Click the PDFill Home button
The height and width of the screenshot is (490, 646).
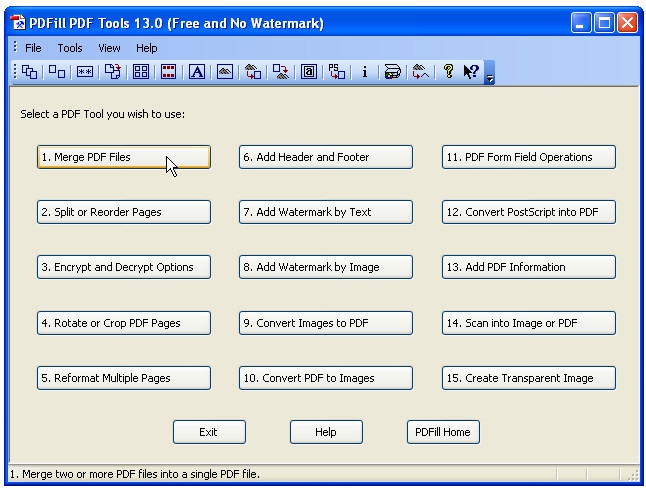coord(443,432)
